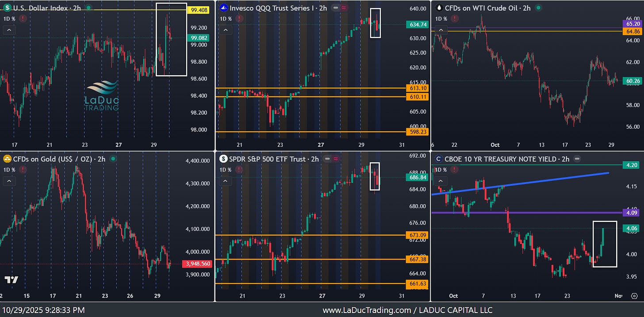The image size is (644, 317).
Task: Click red error icon on WTI Crude 1D %
Action: coord(454,19)
